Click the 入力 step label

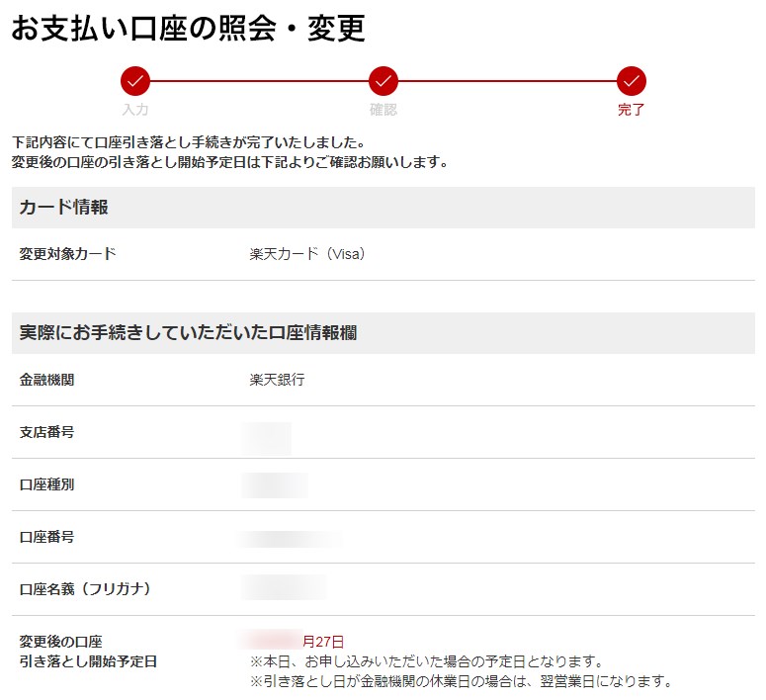[135, 110]
